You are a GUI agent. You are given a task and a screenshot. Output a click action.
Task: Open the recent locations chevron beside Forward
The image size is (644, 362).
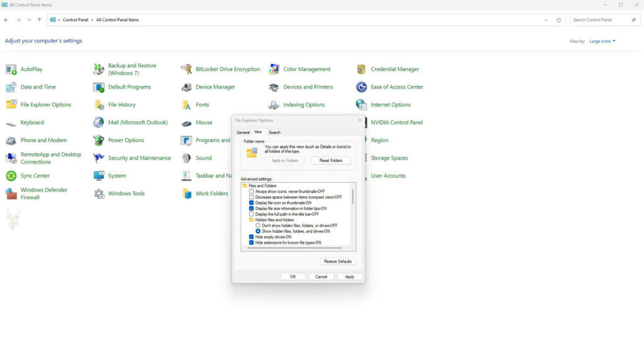click(x=29, y=19)
